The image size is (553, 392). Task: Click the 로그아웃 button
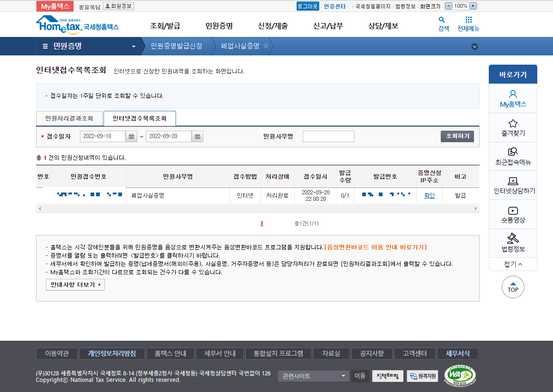[x=308, y=6]
